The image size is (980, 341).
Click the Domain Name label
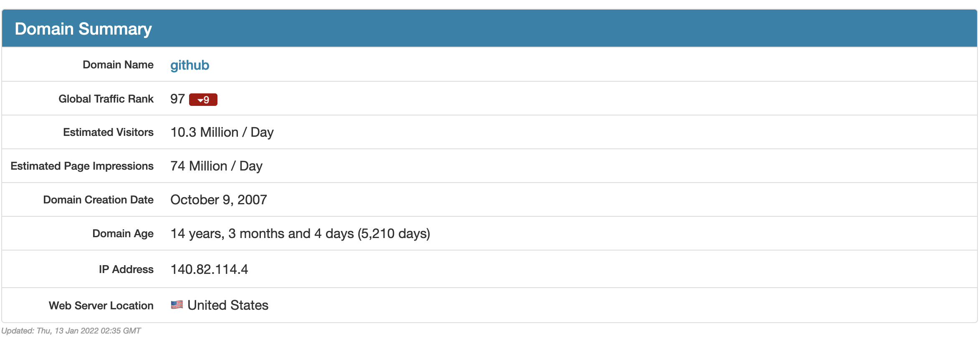pos(118,65)
